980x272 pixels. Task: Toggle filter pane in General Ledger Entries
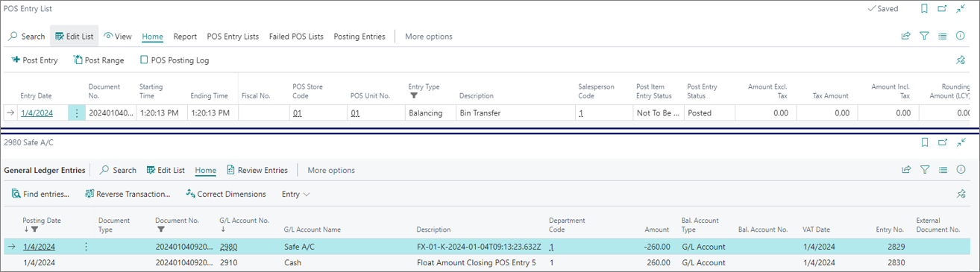(925, 170)
